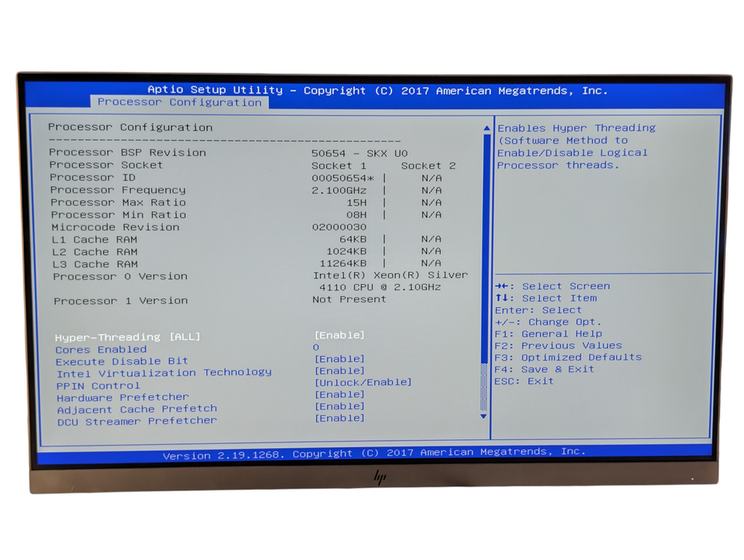Select Hyper-Threading [ALL] setting

pyautogui.click(x=128, y=337)
